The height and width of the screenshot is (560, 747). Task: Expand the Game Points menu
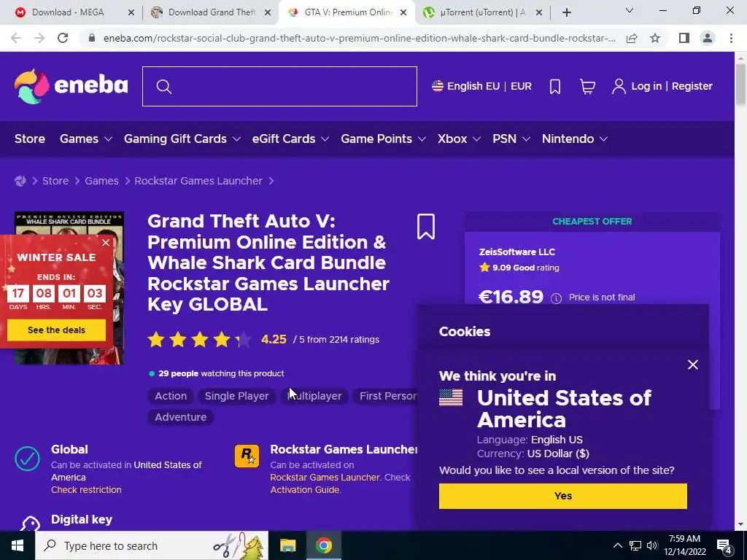[x=383, y=139]
